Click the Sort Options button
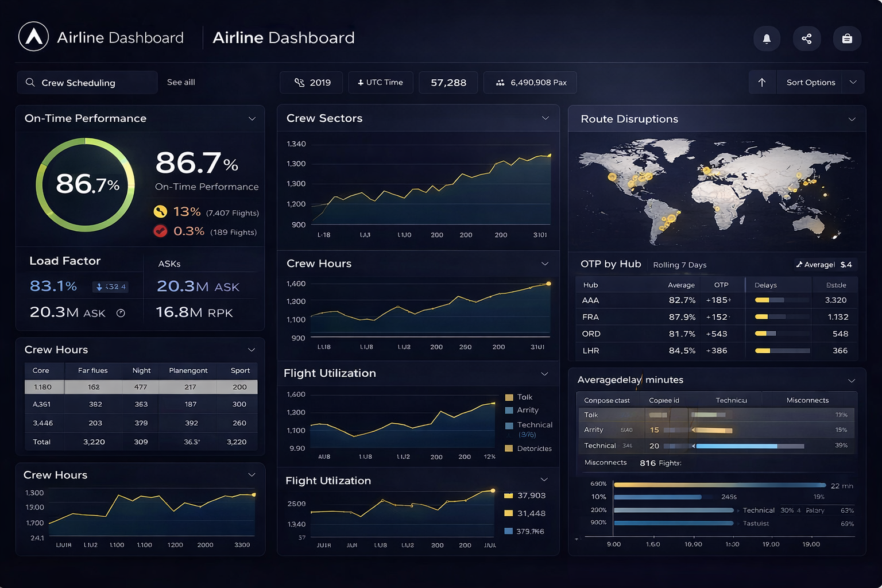This screenshot has height=588, width=882. pos(811,82)
